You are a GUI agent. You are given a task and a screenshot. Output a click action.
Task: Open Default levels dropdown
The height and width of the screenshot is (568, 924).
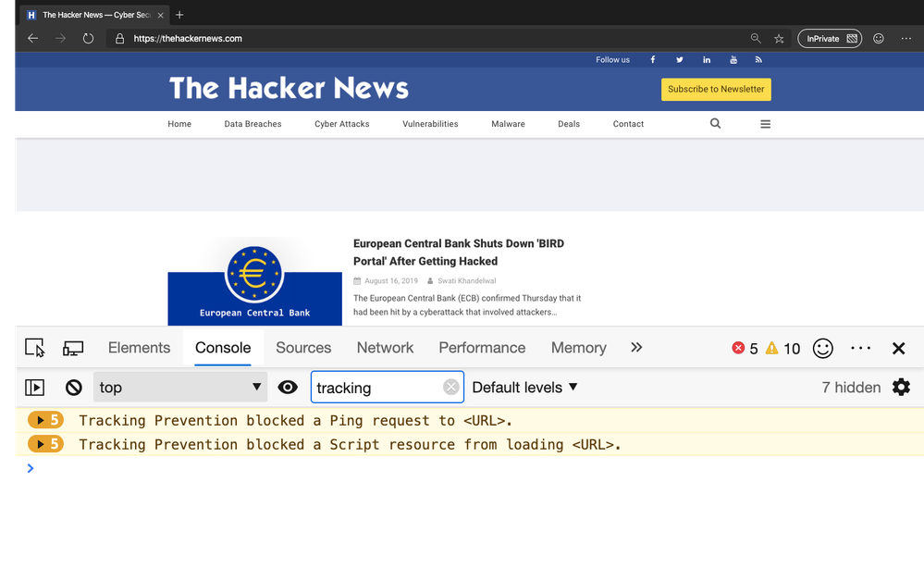click(524, 387)
